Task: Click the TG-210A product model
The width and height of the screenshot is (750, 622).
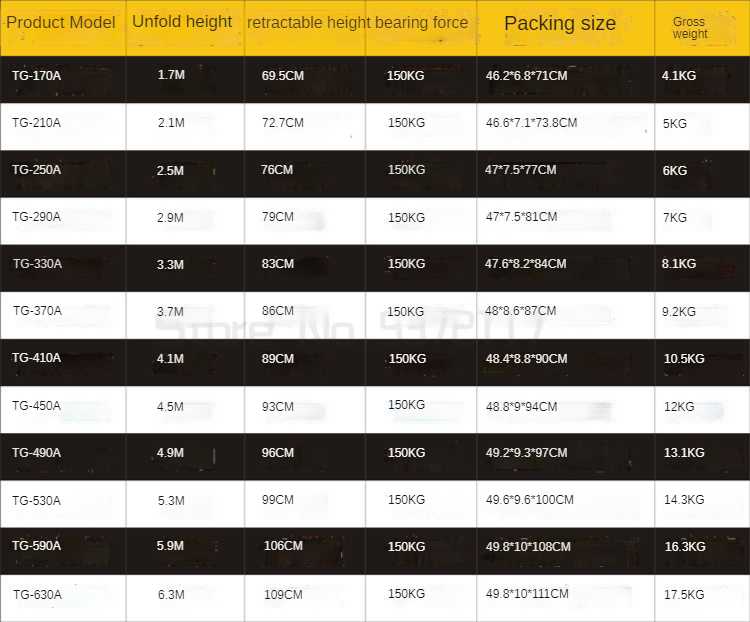Action: click(37, 123)
